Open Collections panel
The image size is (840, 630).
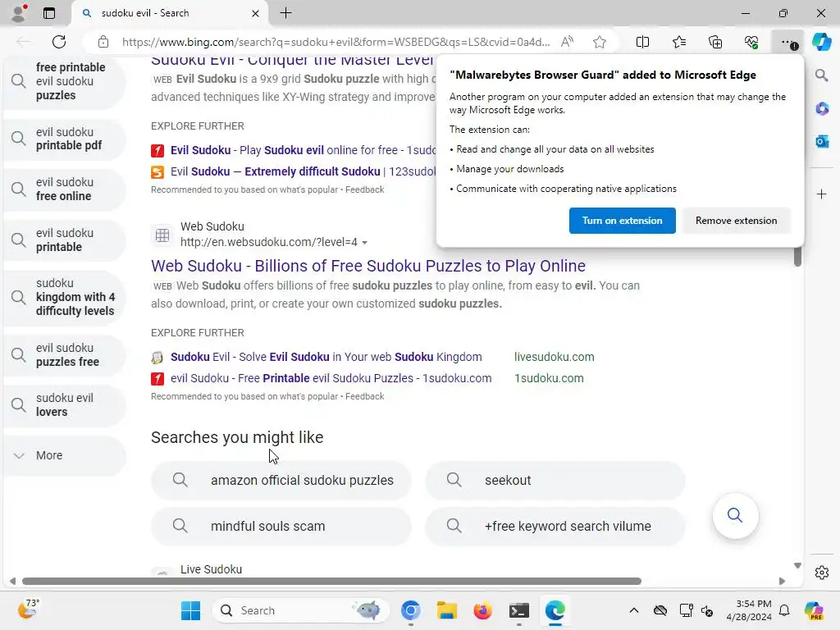coord(715,42)
